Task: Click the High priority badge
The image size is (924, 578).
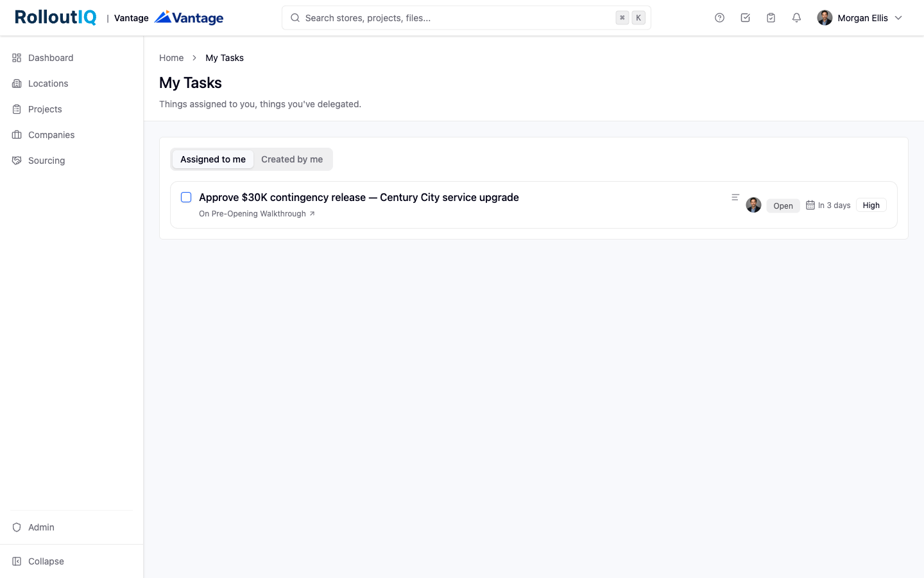Action: [x=871, y=205]
